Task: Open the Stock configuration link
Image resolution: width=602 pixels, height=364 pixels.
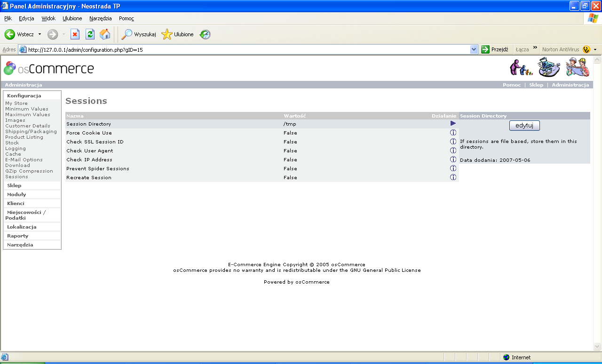Action: [x=12, y=143]
